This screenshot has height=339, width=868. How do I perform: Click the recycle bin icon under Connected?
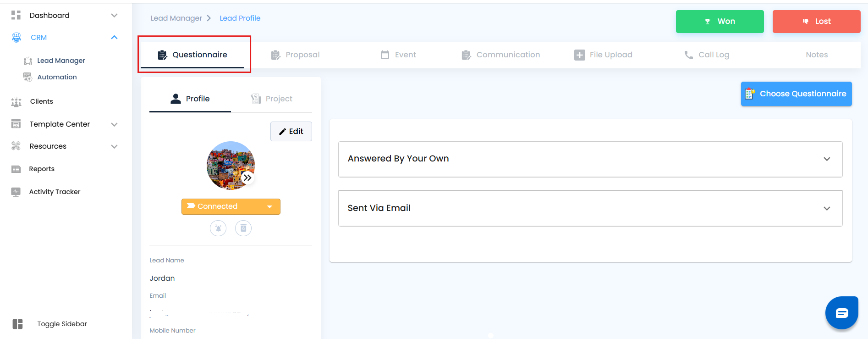tap(243, 228)
